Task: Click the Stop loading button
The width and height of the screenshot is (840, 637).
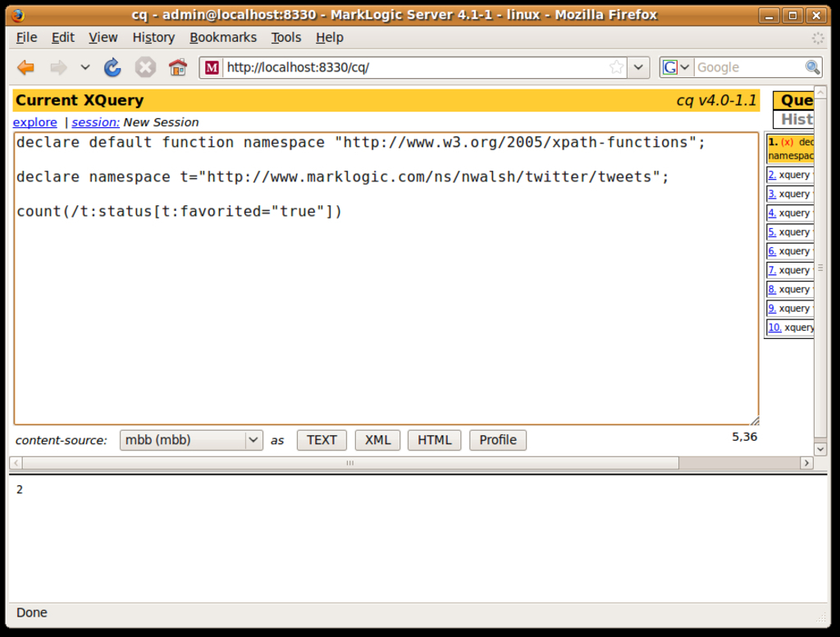Action: [144, 67]
